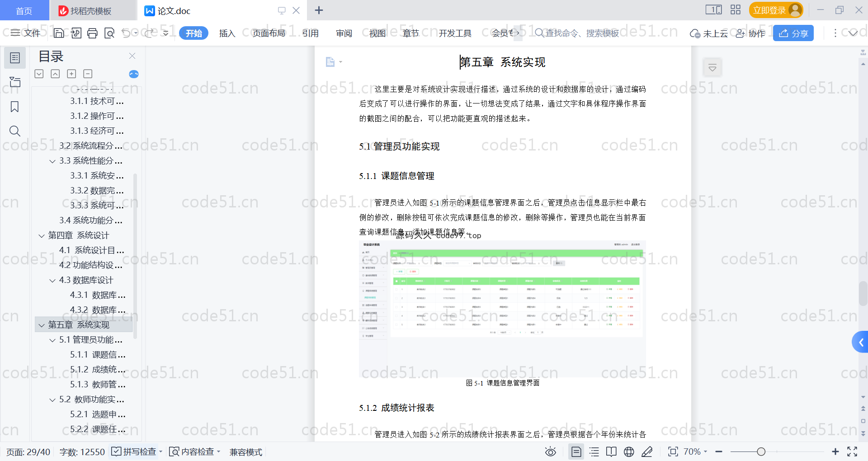Click the zoom slider handle
868x461 pixels.
pyautogui.click(x=761, y=452)
